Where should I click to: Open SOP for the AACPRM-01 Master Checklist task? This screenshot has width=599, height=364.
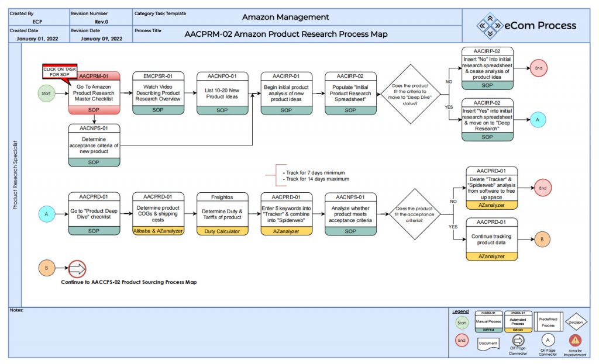[94, 110]
